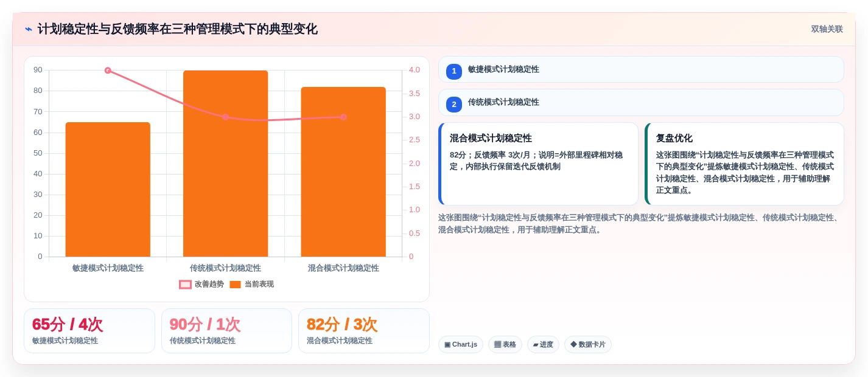Screen dimensions: 868x377
Task: Open the 传统模式计划稳定性 list item
Action: click(641, 102)
